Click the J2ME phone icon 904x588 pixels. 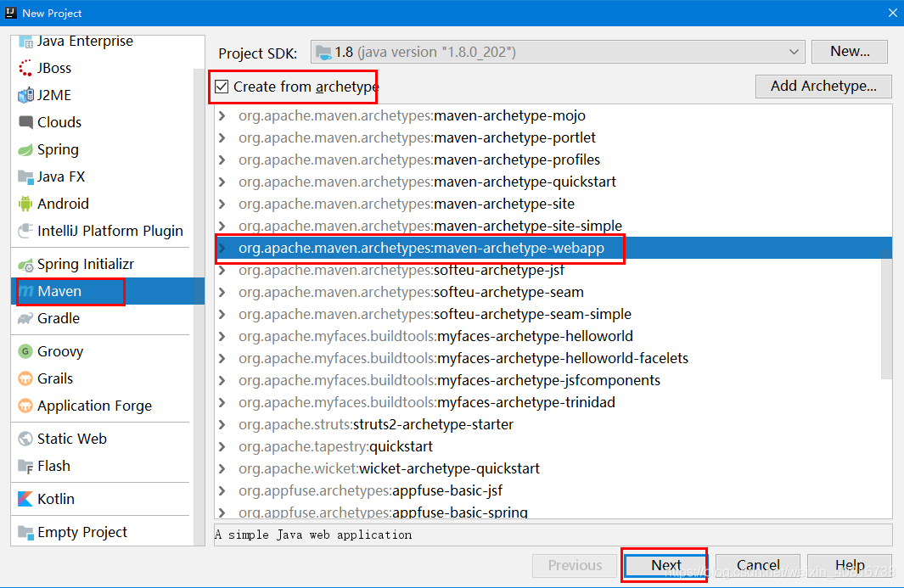(x=25, y=95)
